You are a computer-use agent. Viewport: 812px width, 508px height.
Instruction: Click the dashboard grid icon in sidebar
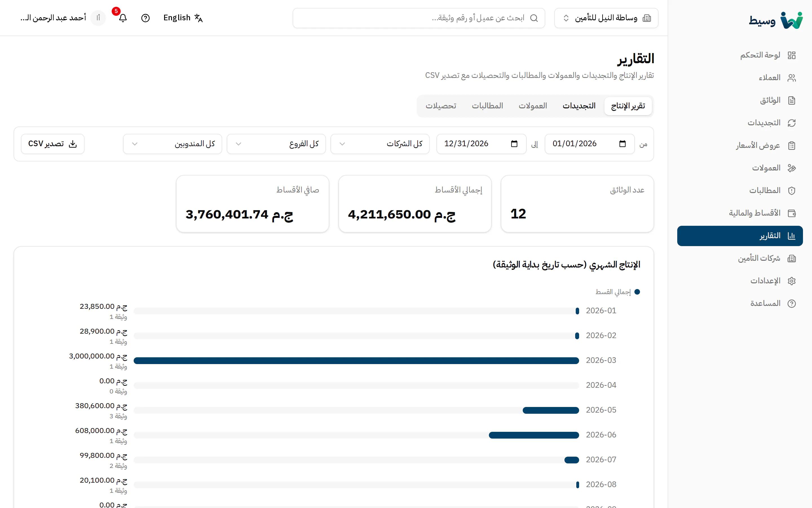(x=791, y=55)
